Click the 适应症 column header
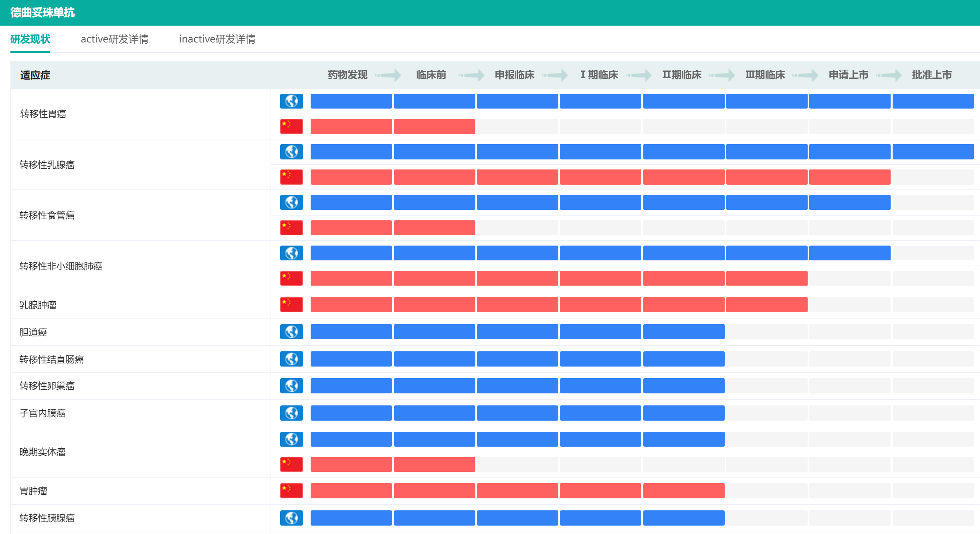Screen dimensions: 980x534 coord(35,75)
